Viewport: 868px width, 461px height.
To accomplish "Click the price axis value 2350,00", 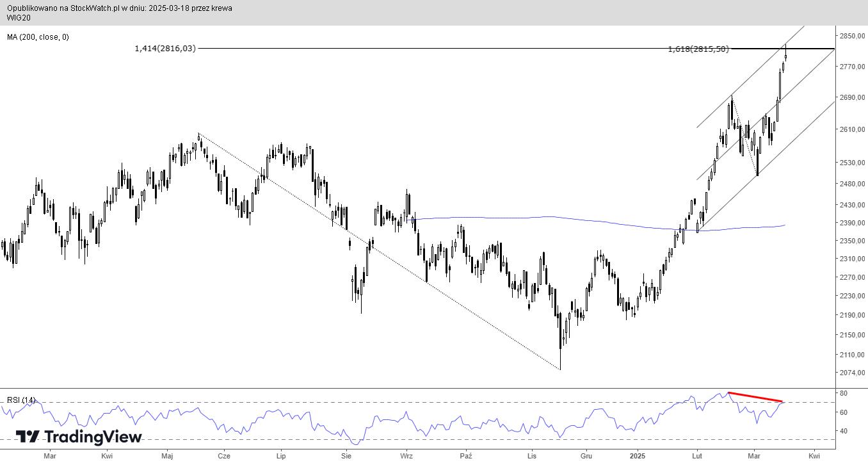I will [853, 241].
